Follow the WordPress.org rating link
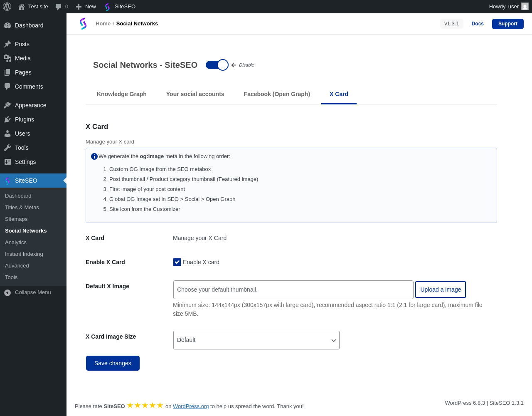The image size is (532, 416). [x=191, y=406]
